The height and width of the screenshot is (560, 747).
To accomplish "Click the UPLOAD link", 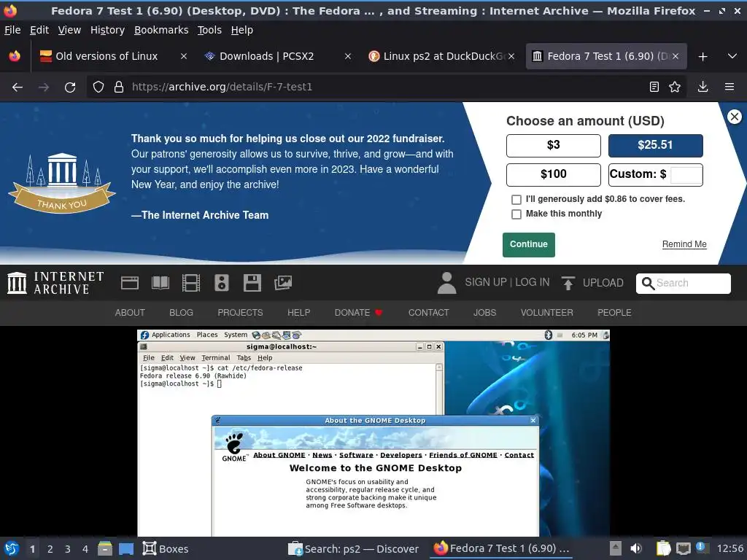I will click(x=603, y=283).
